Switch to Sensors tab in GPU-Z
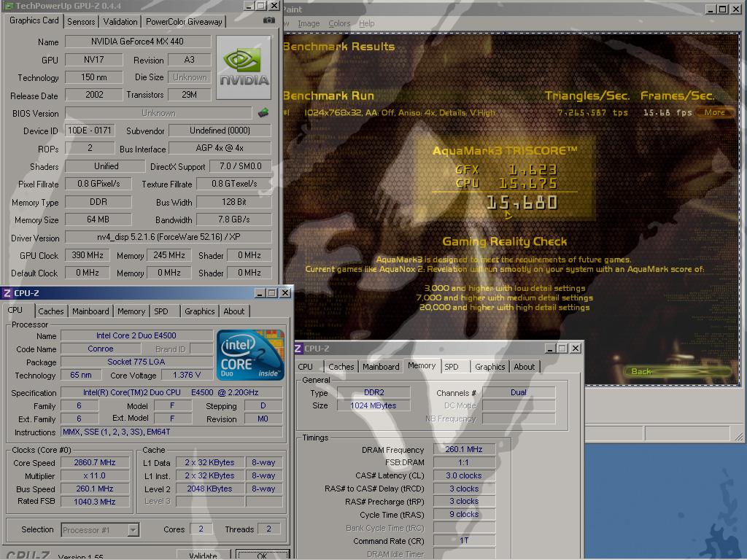Screen dimensions: 747x560 click(x=81, y=21)
